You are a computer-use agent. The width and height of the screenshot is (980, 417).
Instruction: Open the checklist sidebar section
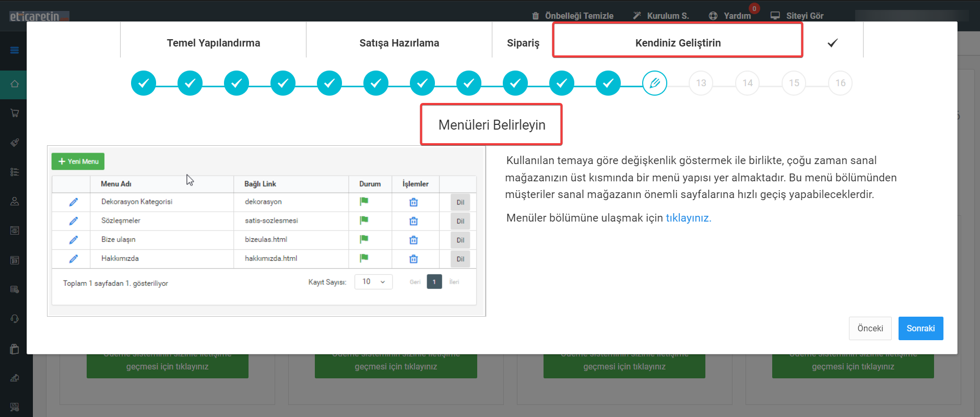[x=15, y=172]
